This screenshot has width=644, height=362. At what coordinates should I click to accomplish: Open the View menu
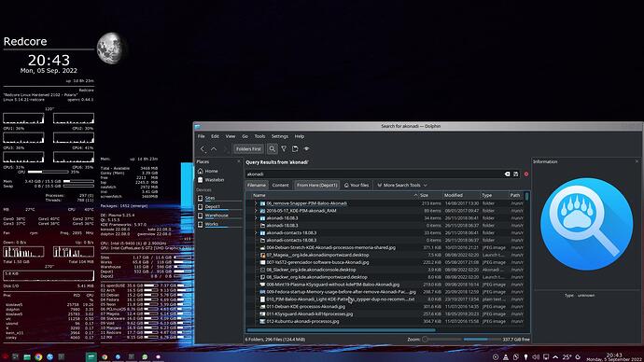231,136
